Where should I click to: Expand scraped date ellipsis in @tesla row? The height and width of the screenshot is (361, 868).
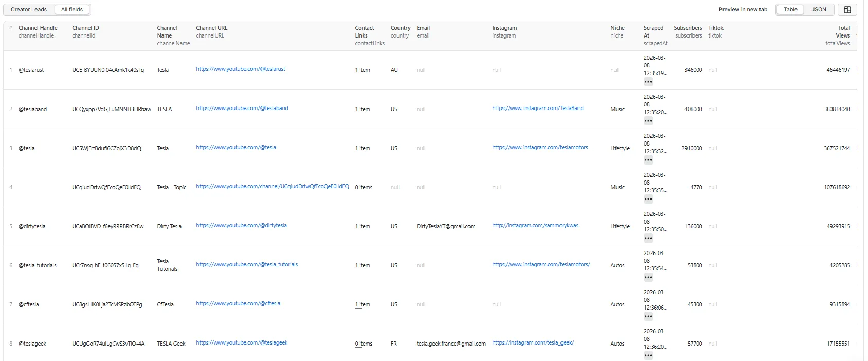tap(648, 160)
